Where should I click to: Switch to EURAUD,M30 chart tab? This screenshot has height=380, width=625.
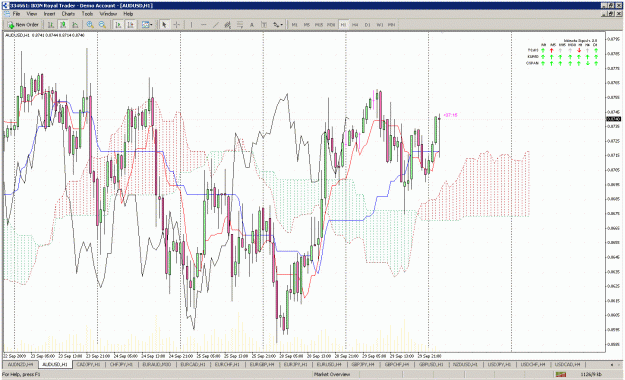[x=157, y=364]
